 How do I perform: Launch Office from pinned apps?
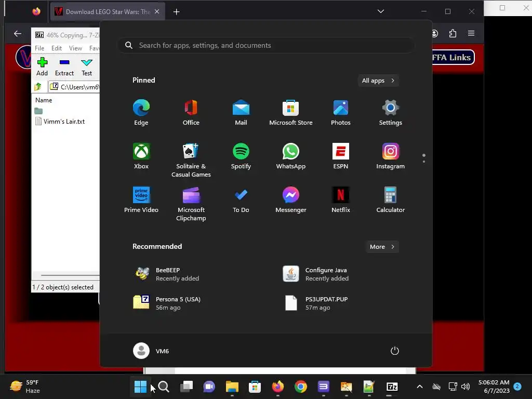click(191, 112)
